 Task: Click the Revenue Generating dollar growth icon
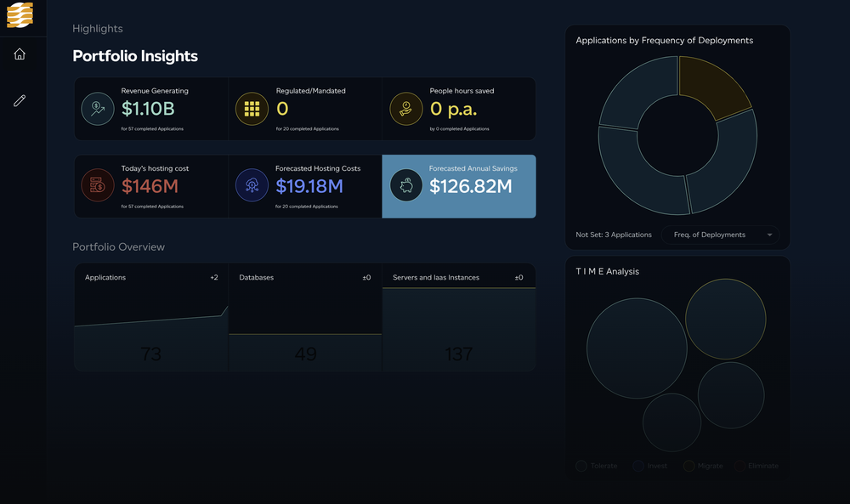click(98, 109)
